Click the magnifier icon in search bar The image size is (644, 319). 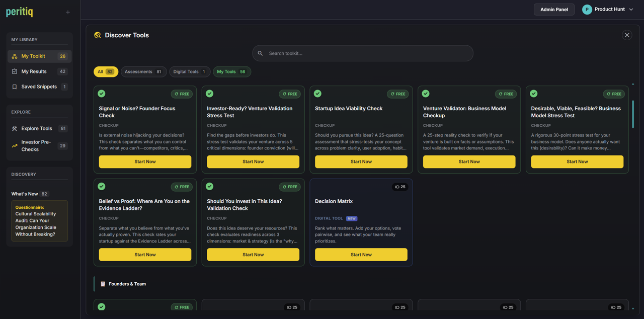(260, 53)
